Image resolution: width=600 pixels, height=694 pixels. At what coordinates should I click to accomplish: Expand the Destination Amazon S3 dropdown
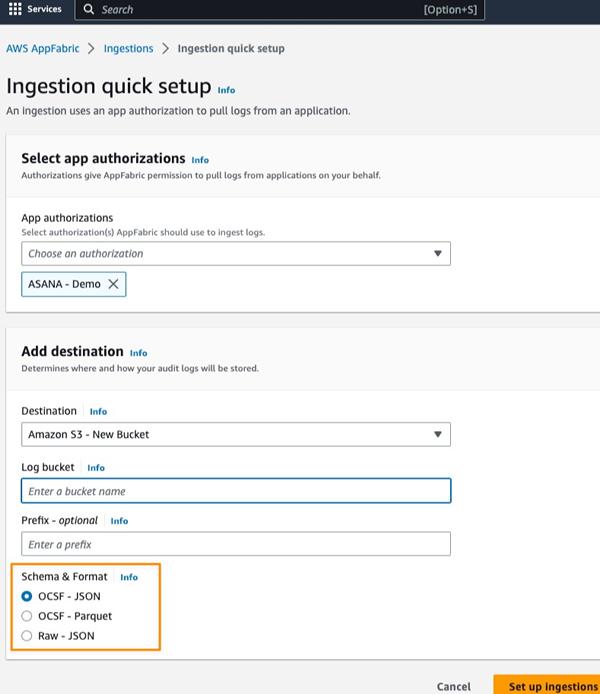coord(236,434)
